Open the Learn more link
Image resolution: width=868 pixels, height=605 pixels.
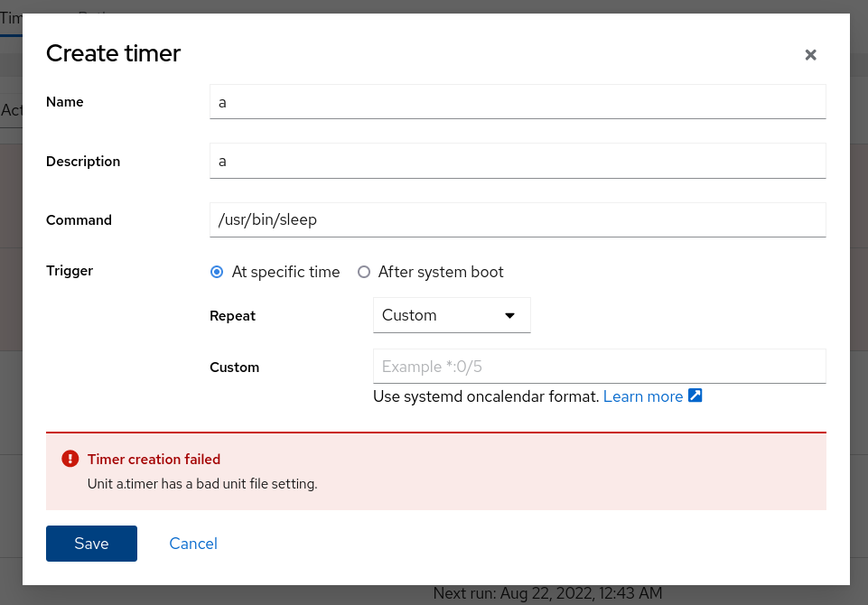[x=643, y=396]
